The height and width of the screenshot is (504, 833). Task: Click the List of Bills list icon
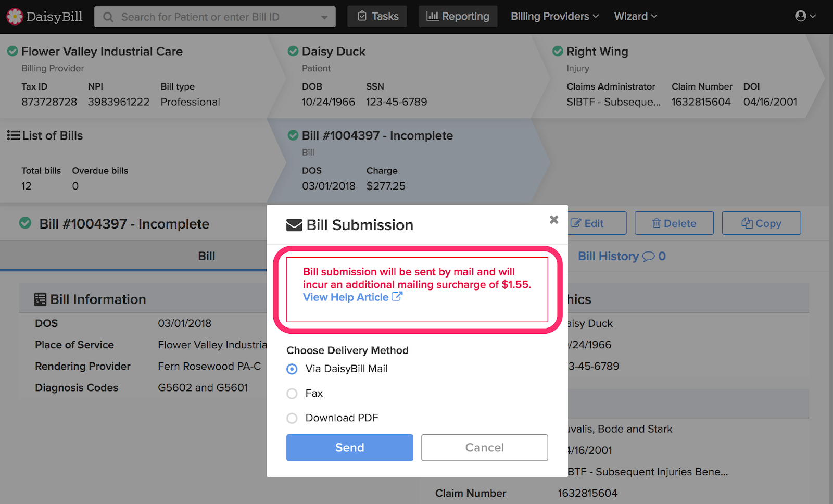13,135
